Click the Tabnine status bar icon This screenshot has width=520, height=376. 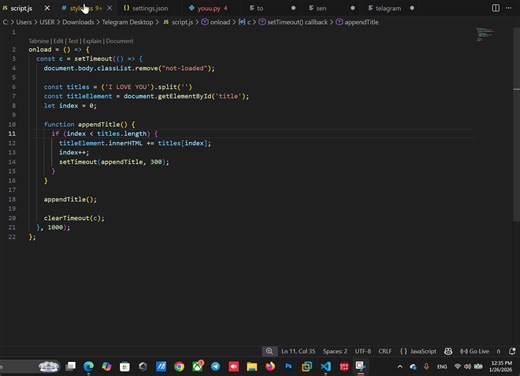[x=499, y=351]
